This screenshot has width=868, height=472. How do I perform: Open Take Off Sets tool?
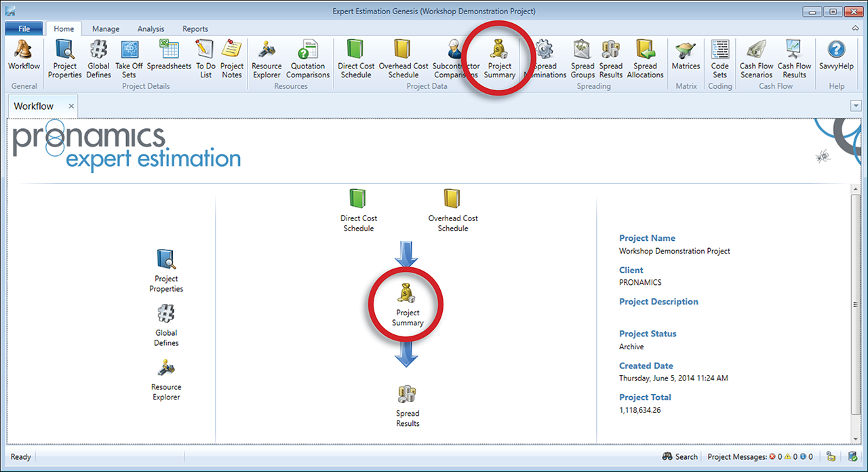pyautogui.click(x=129, y=58)
